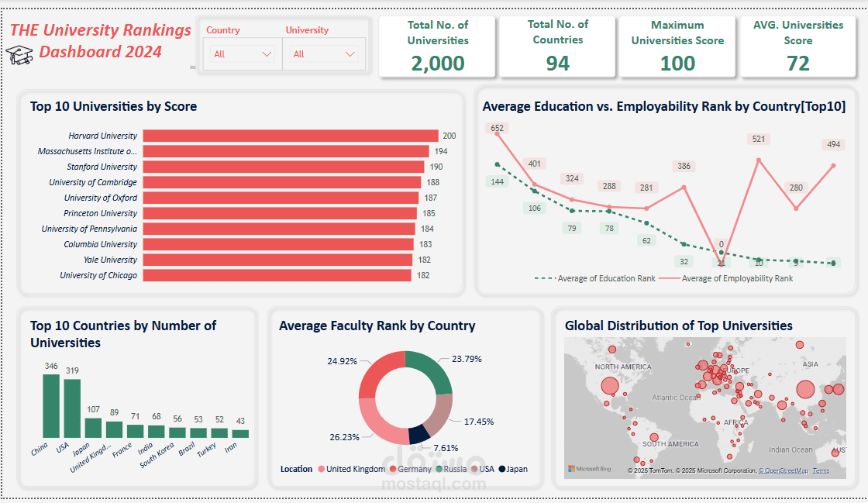Click the 144 education rank data label
Screen dimensions: 868x503
(x=497, y=181)
